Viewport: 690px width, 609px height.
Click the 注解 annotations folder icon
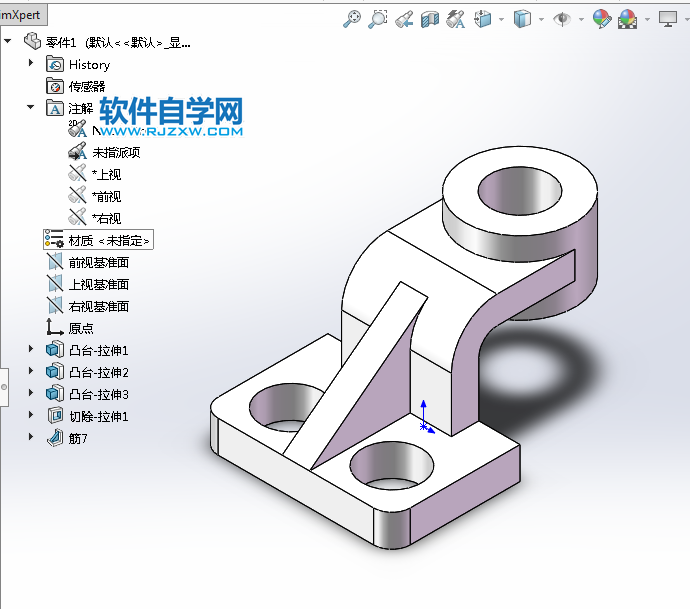pos(55,108)
